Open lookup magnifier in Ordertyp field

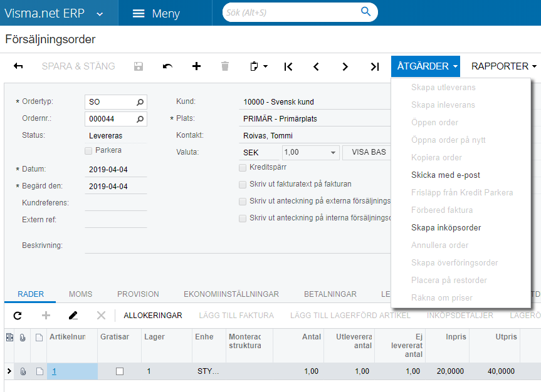[140, 102]
